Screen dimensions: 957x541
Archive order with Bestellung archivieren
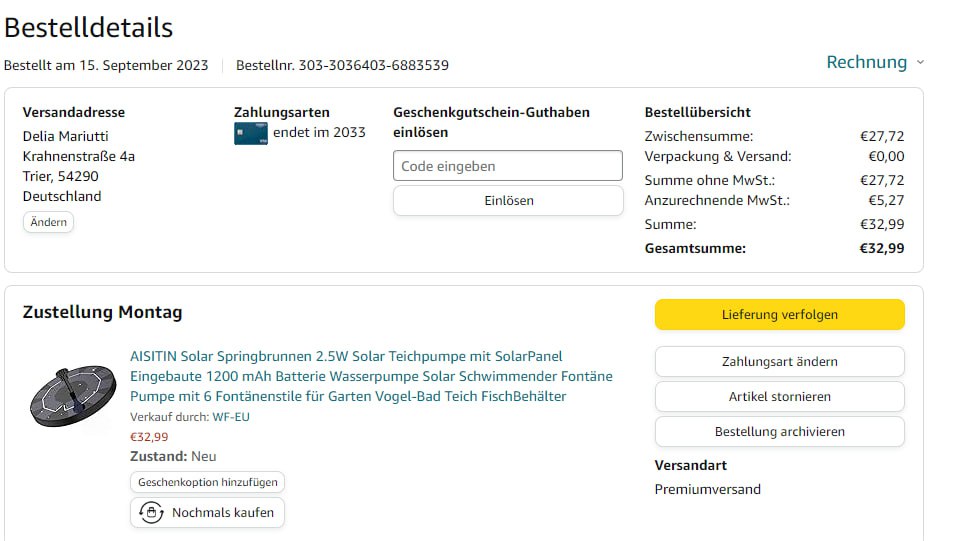[x=779, y=432]
